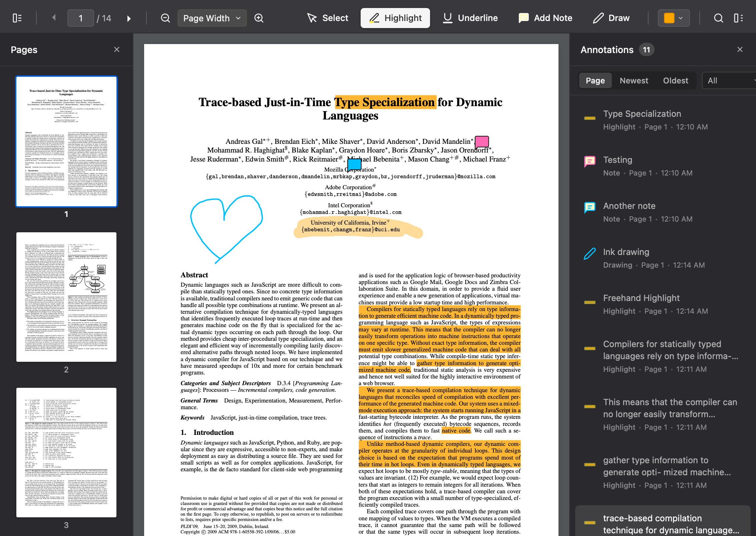Toggle the sidebar panel icon
The image size is (756, 536).
pyautogui.click(x=17, y=18)
